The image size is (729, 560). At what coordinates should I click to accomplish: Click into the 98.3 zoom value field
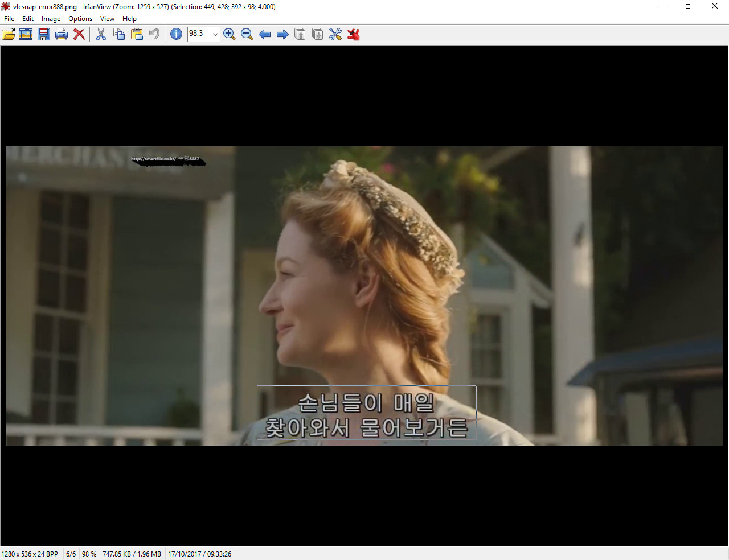[199, 34]
